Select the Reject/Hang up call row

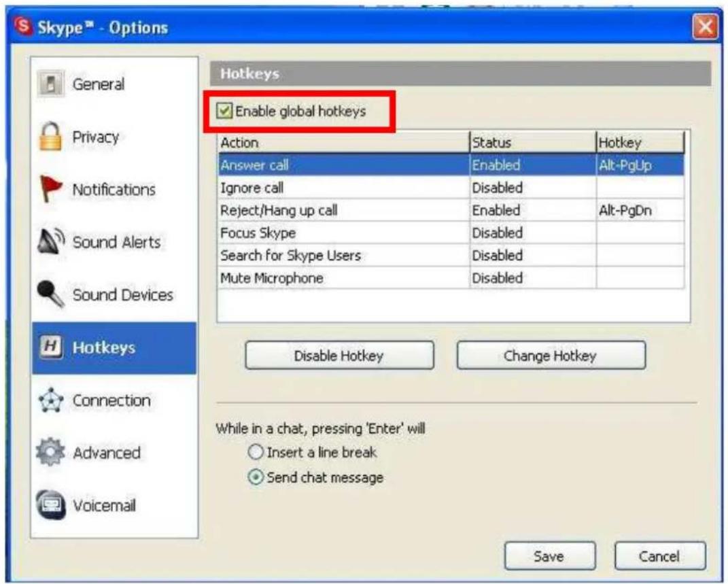451,210
